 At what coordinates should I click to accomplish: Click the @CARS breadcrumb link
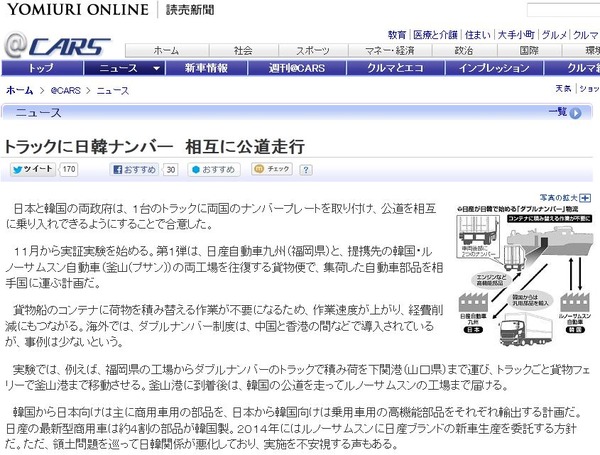65,91
